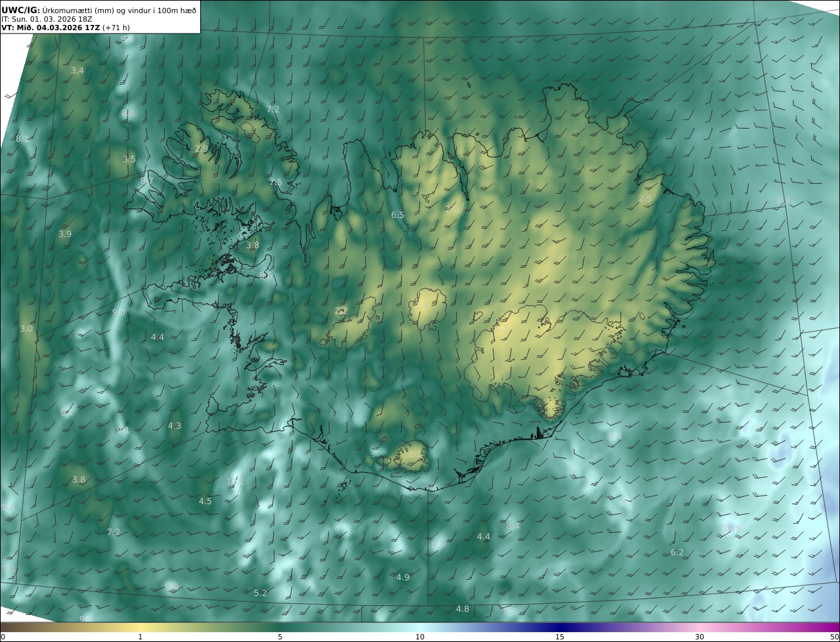This screenshot has width=840, height=642.
Task: Click the 3.0 precipitation label
Action: tap(26, 328)
